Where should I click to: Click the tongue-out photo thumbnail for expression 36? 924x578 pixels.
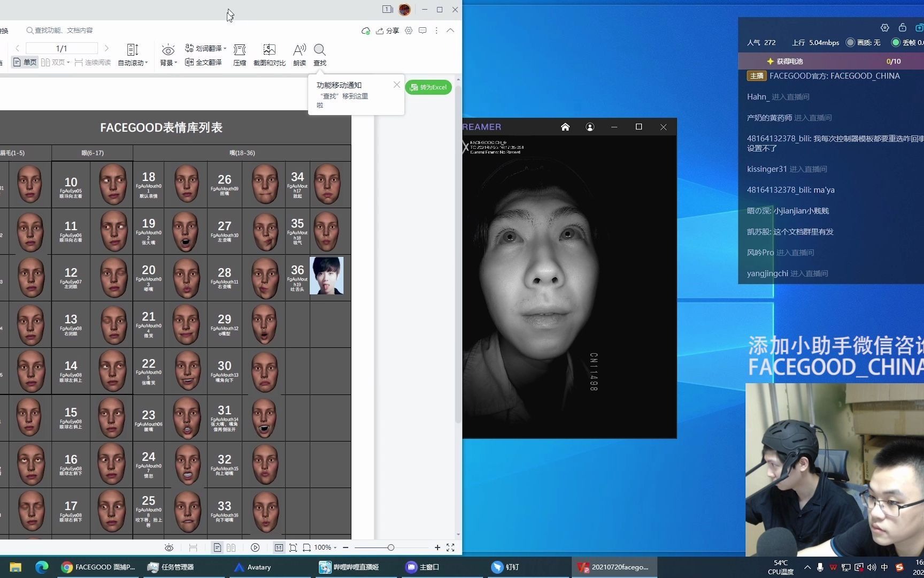point(327,276)
